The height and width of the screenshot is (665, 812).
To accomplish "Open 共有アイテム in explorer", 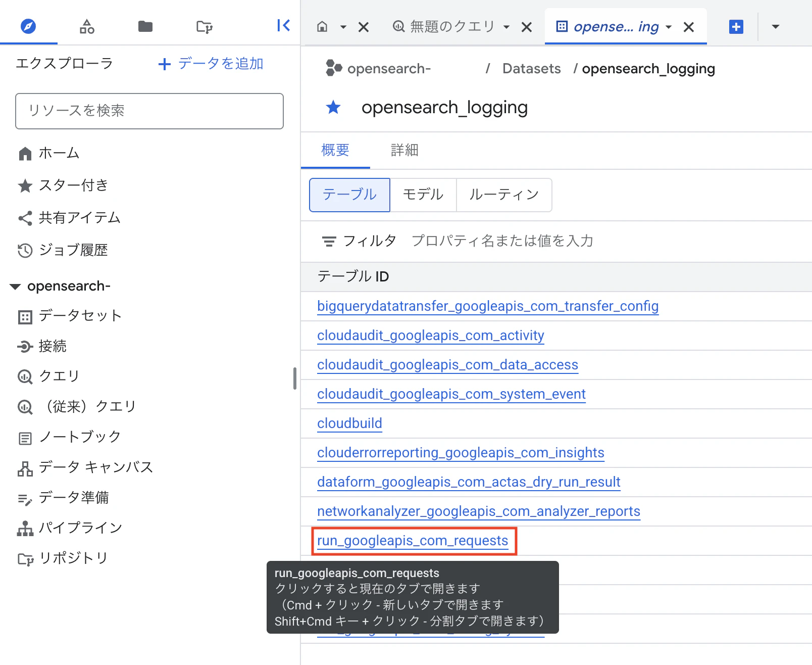I will click(69, 217).
